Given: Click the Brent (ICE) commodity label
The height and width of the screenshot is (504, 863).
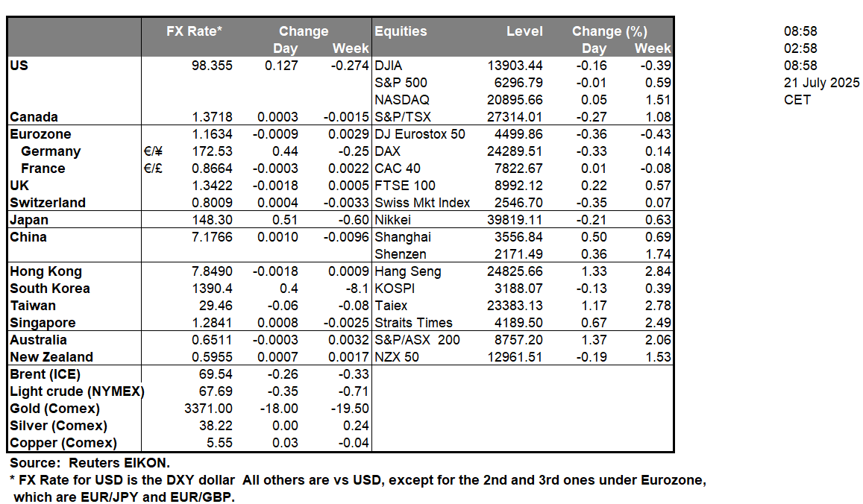Looking at the screenshot, I should (45, 374).
